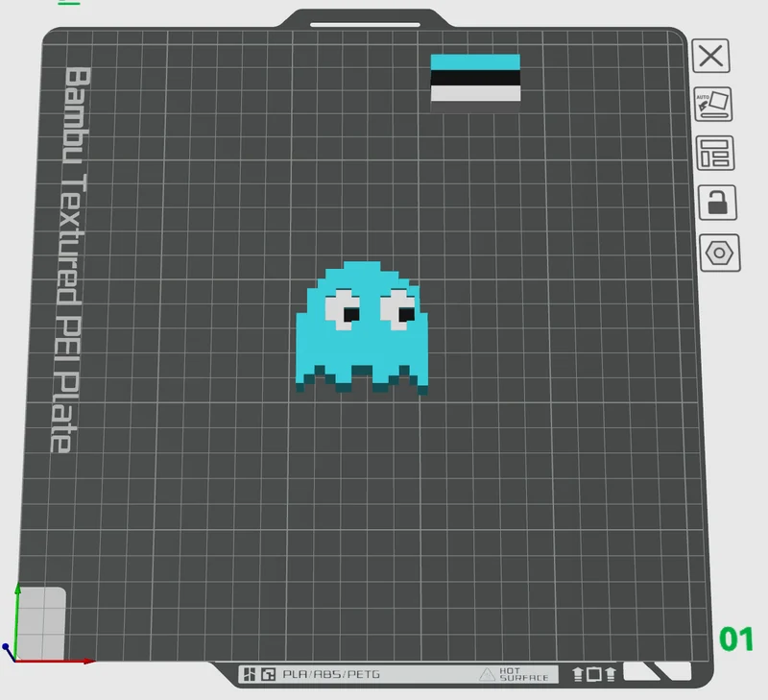Click the plate number 01 label
The width and height of the screenshot is (768, 700).
point(736,640)
